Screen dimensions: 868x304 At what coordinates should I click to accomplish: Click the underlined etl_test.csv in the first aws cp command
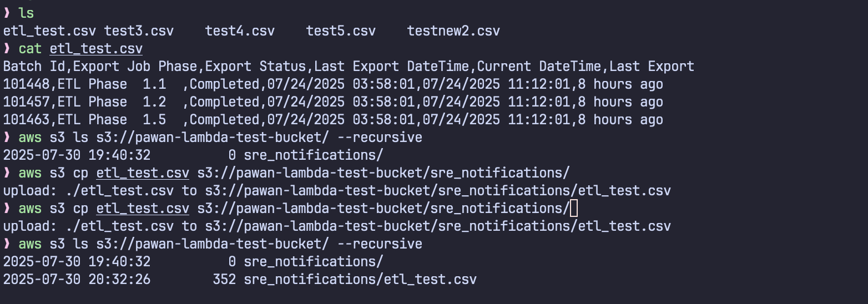pos(143,173)
